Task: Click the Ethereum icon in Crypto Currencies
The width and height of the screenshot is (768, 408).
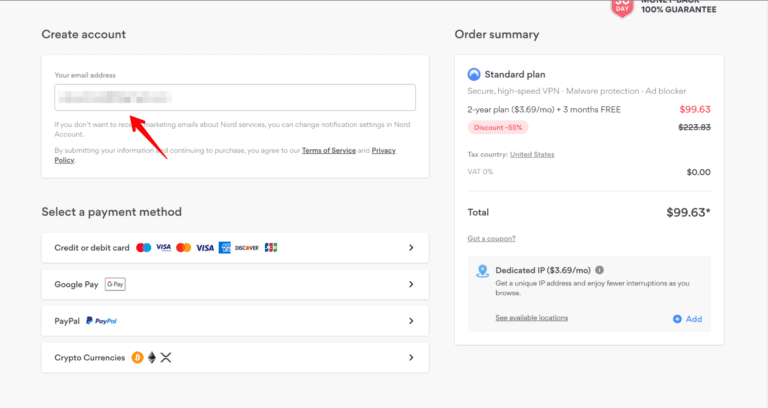Action: coord(152,357)
